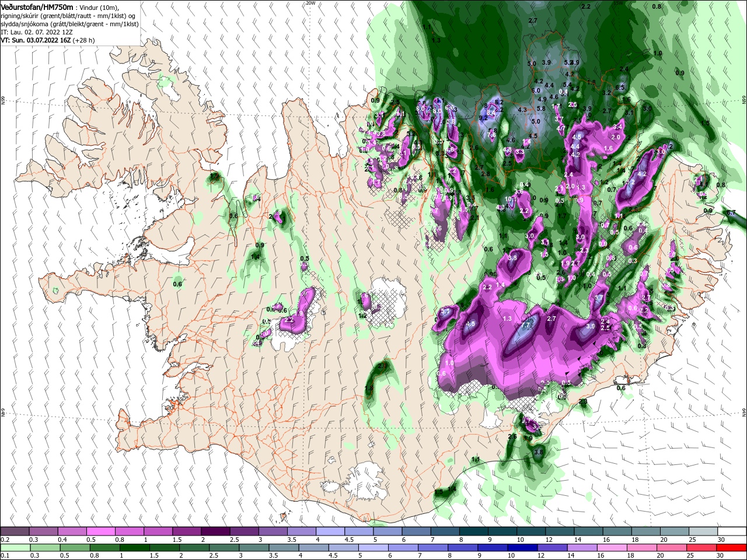Click the darkest purple 2 swatch in the snow scale

[215, 531]
